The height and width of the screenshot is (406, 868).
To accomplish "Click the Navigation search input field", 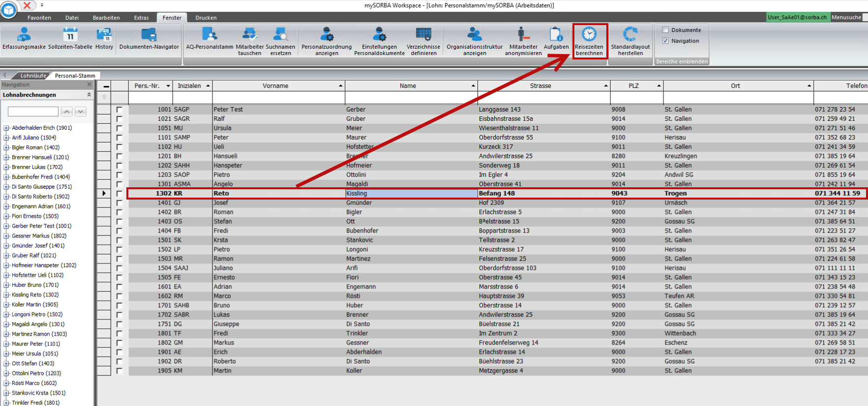I will [33, 112].
